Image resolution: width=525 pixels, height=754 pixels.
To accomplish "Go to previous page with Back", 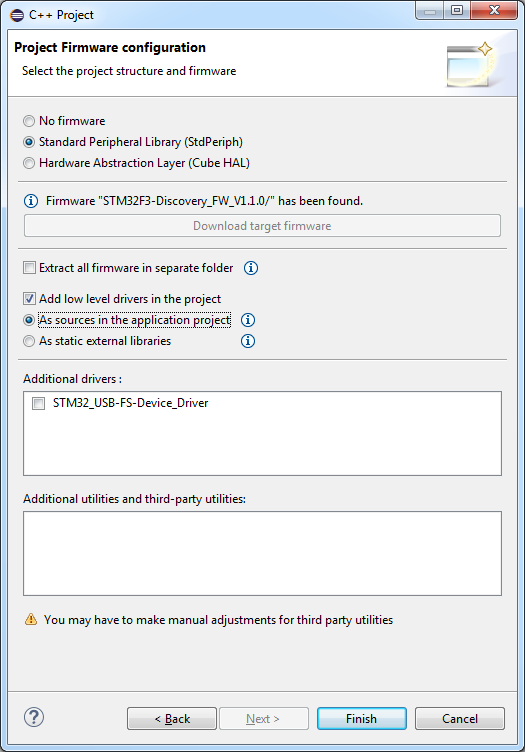I will point(172,718).
